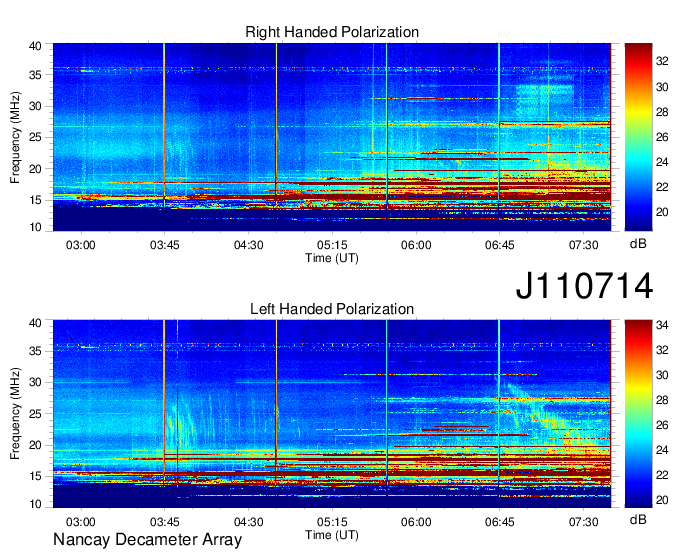Image resolution: width=680 pixels, height=552 pixels.
Task: Click the "Nancay Decameter Array" caption
Action: coord(147,540)
